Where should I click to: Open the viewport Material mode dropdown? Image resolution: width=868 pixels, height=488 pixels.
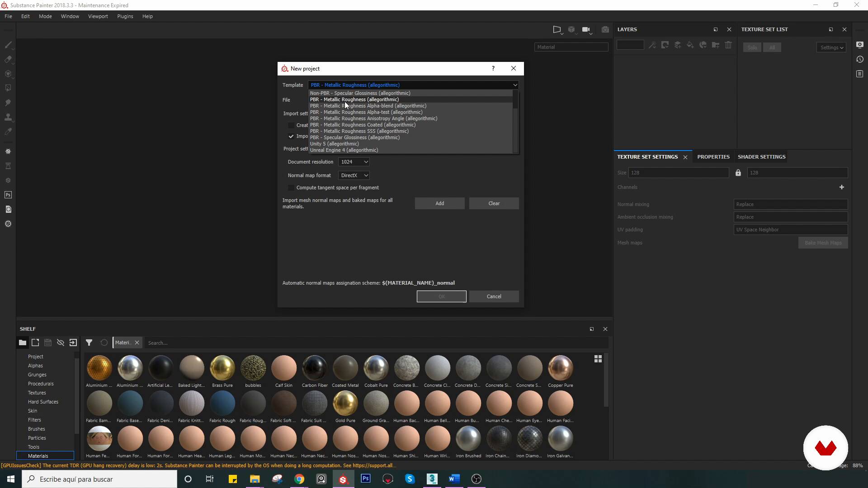pyautogui.click(x=571, y=47)
